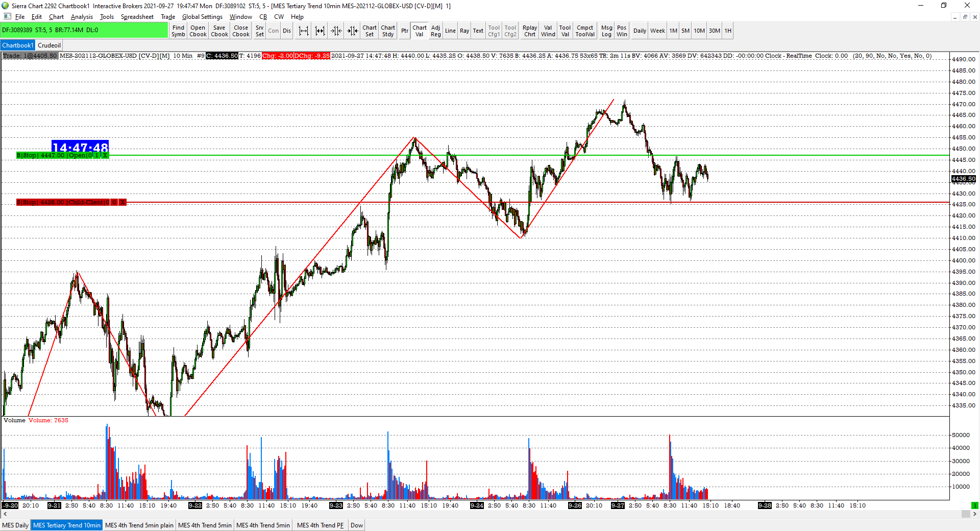The height and width of the screenshot is (531, 980).
Task: Click the horizontal chart scrollbar thumb
Action: pos(966,514)
